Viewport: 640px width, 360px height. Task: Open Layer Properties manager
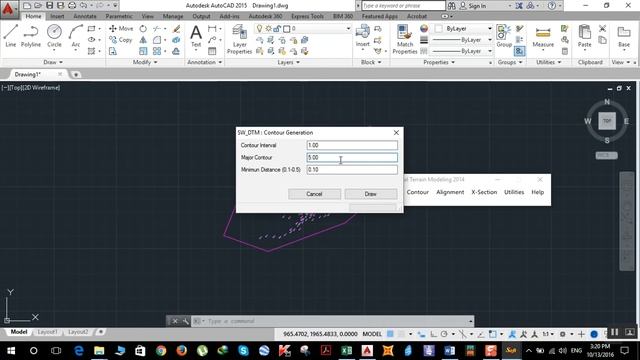240,40
